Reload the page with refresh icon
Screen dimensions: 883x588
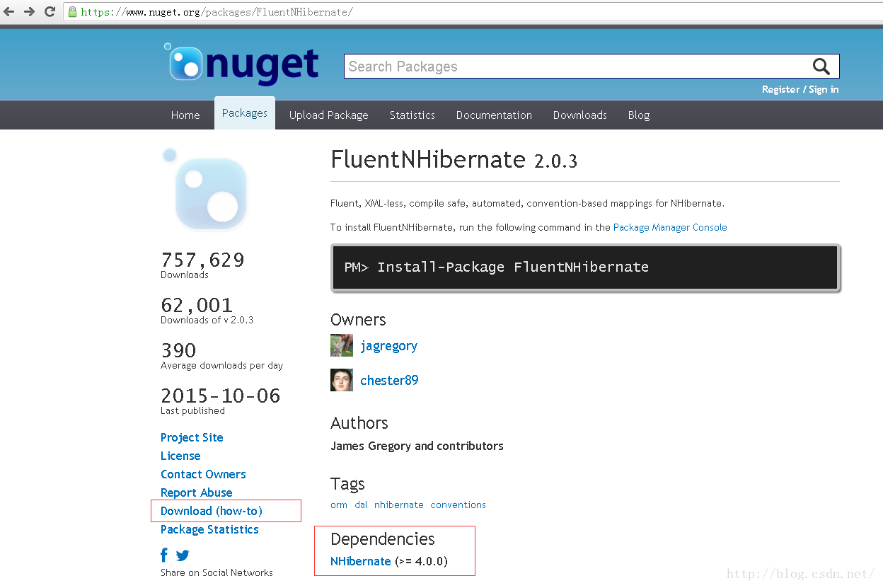tap(50, 11)
